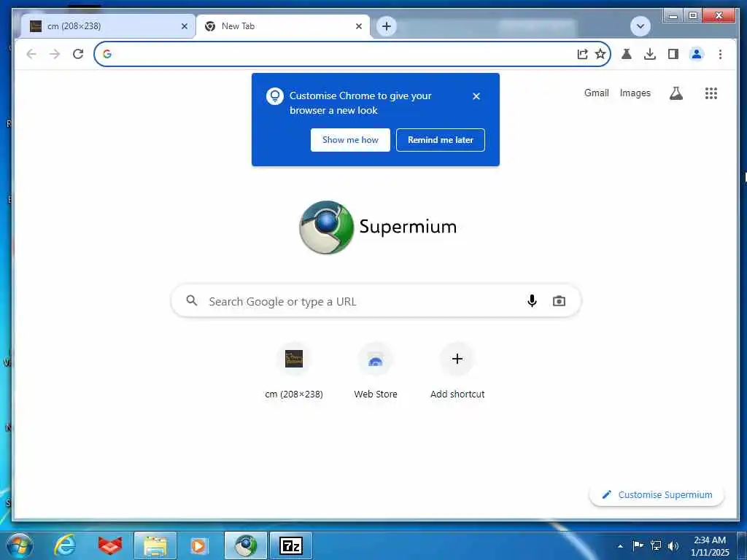Image resolution: width=747 pixels, height=560 pixels.
Task: Click the lightbulb icon in the popup
Action: pos(275,96)
